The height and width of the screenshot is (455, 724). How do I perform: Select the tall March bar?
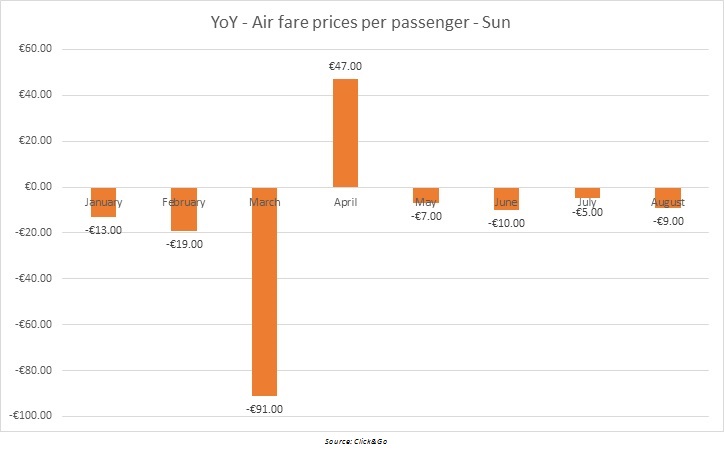[265, 291]
